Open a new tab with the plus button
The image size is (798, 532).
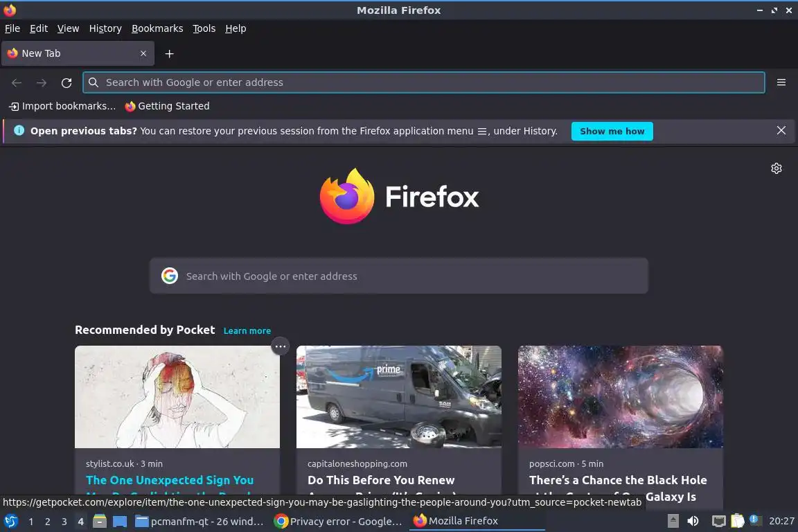[170, 53]
